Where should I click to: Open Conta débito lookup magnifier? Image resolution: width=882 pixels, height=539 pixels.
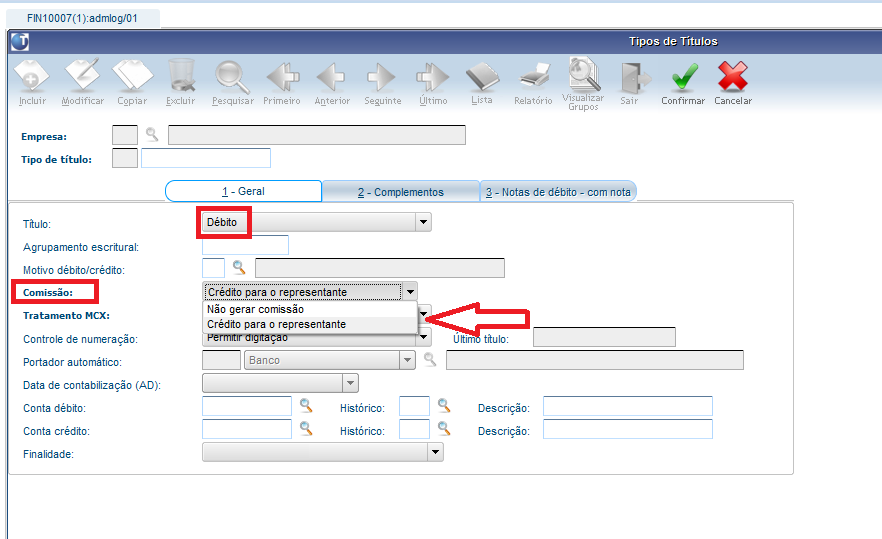(x=305, y=406)
